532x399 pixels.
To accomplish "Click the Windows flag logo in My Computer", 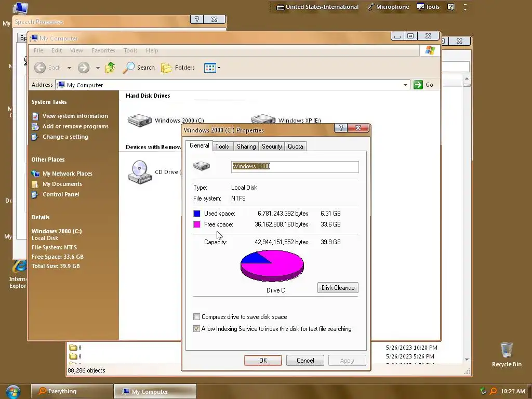I will (x=430, y=50).
